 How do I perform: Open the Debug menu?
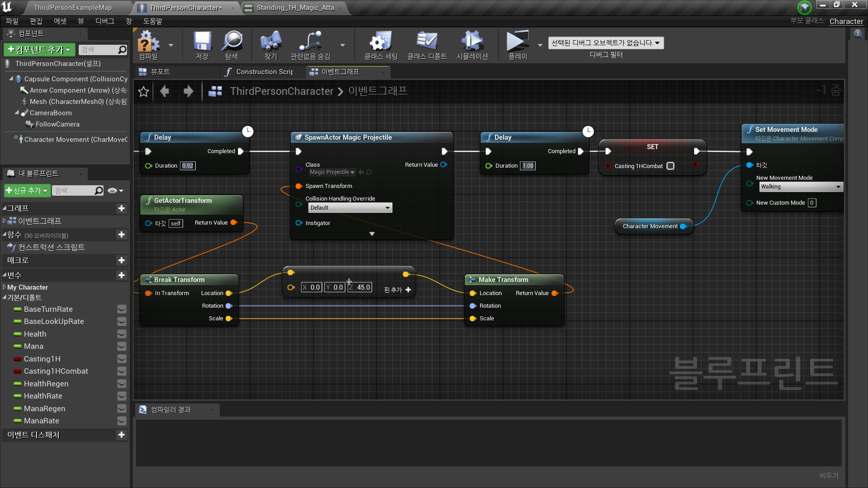tap(104, 21)
